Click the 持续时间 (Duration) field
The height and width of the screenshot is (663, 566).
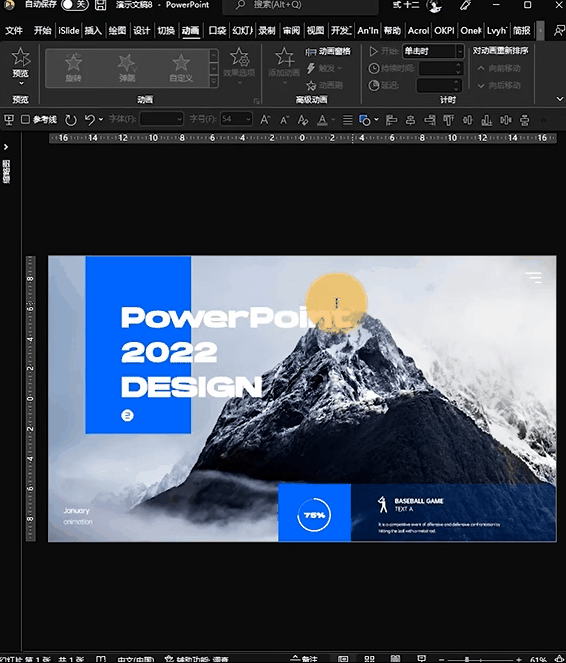[x=441, y=68]
